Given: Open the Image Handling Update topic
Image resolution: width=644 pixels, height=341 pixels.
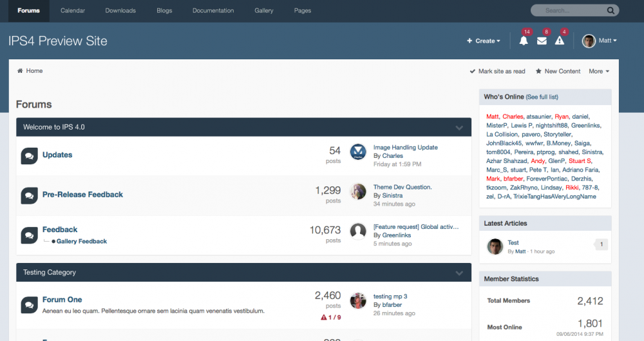Looking at the screenshot, I should 405,147.
